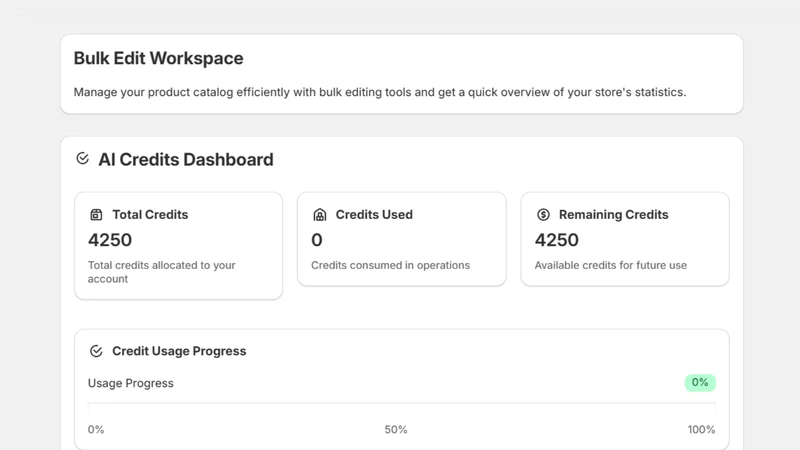Click the 0% scale marker under the bar
Viewport: 800px width, 450px height.
coord(96,430)
